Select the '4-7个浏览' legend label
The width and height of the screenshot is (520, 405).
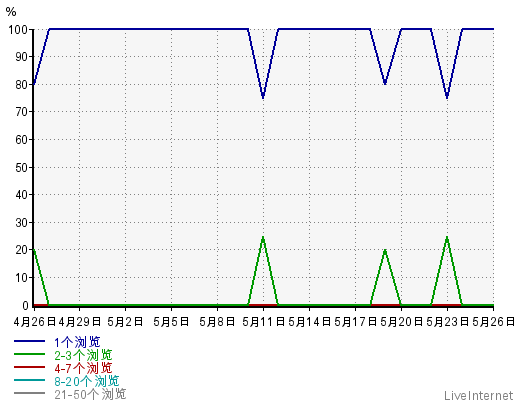pos(83,368)
